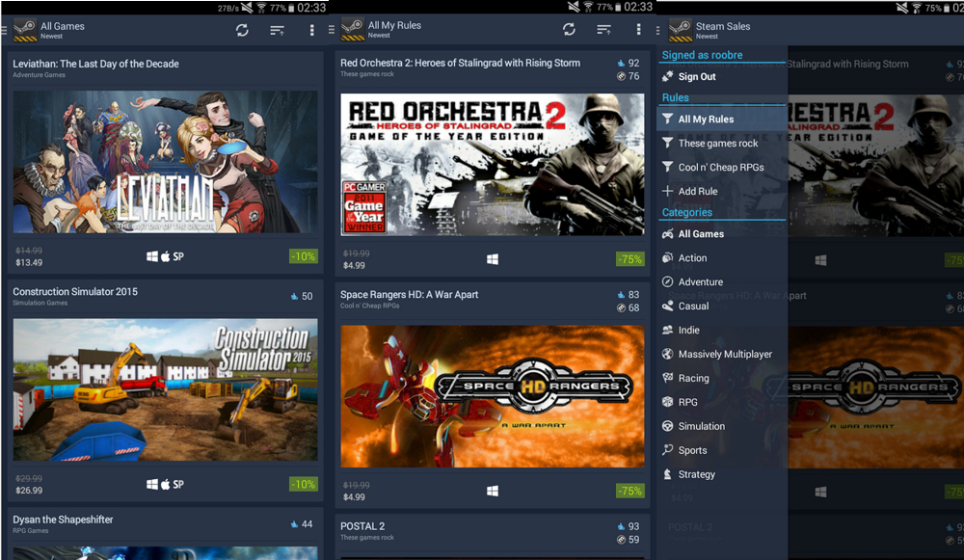Screen dimensions: 964x560
Task: Sign Out of the roobre account
Action: (x=696, y=77)
